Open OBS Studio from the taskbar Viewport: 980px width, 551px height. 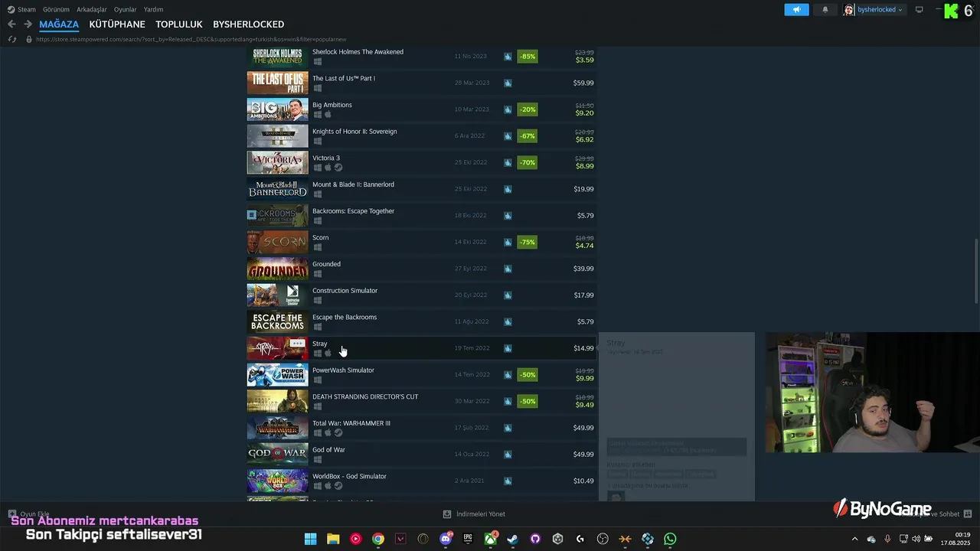(603, 539)
